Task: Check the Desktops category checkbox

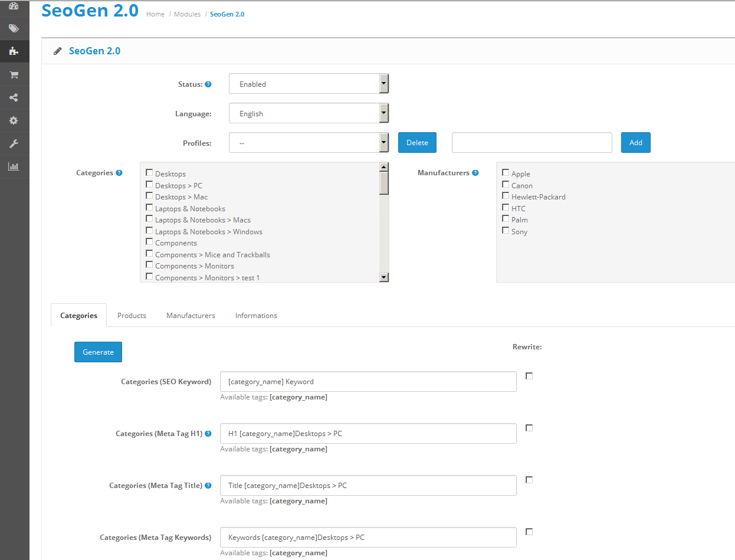Action: [x=149, y=172]
